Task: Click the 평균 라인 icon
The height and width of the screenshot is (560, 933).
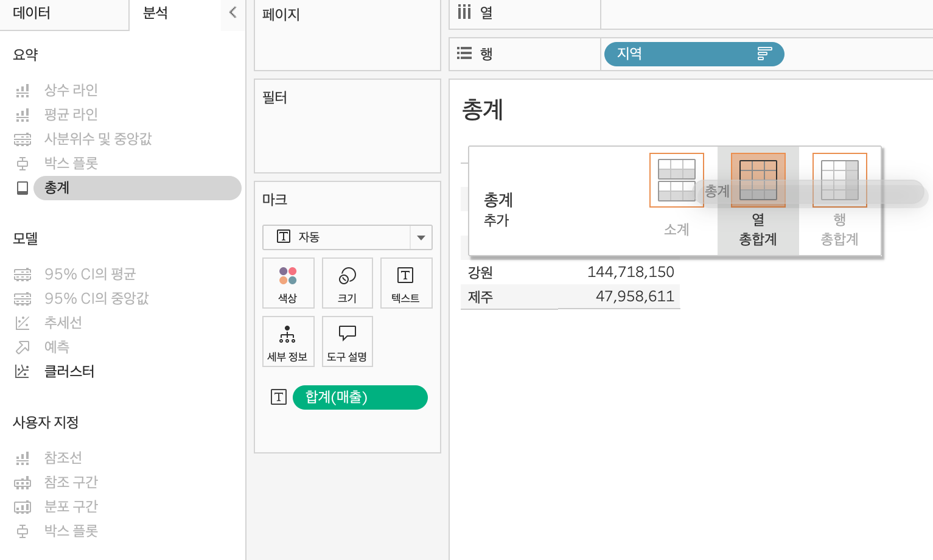Action: click(x=23, y=115)
